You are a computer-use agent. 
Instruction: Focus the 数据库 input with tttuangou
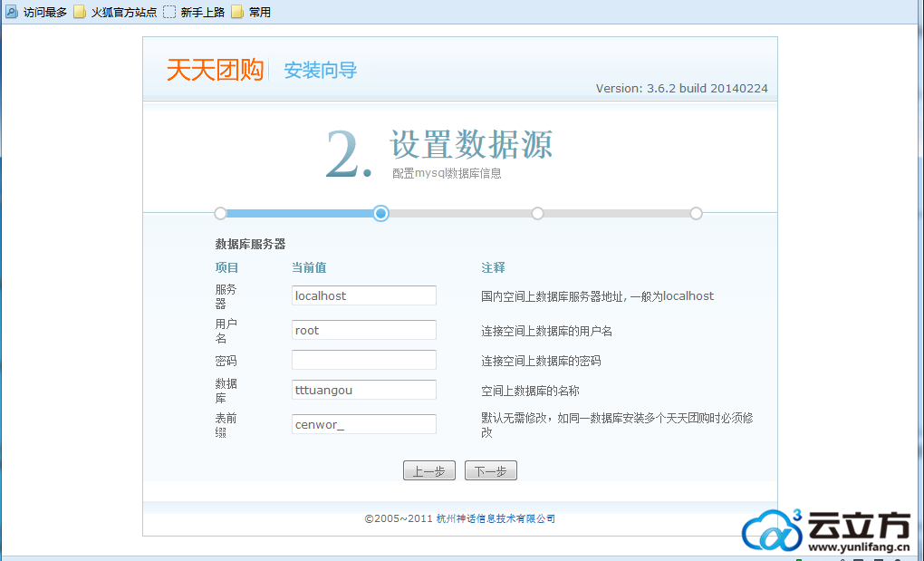point(363,390)
